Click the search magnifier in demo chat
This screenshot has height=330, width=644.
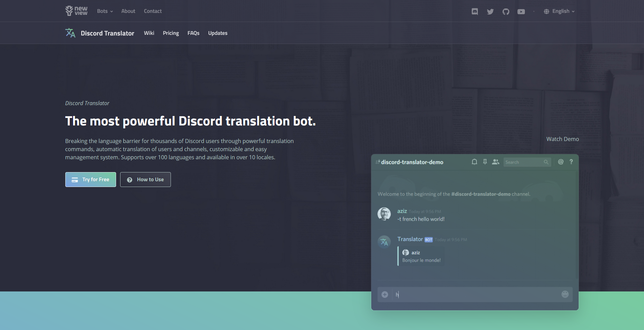click(546, 162)
